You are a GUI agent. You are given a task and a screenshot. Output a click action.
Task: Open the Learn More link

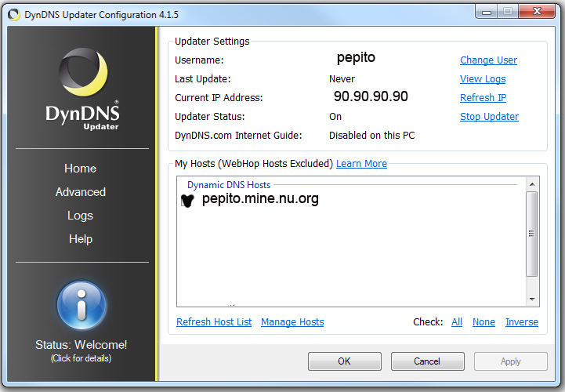361,164
